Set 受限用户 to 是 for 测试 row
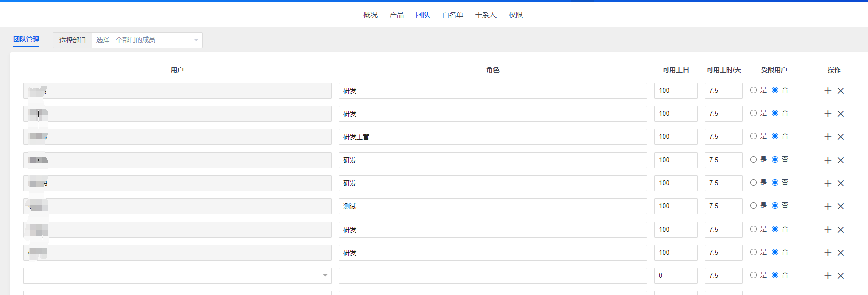 coord(753,206)
